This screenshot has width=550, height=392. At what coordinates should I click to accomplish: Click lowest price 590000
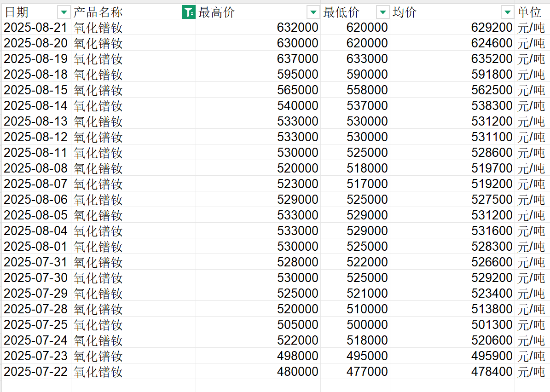355,75
